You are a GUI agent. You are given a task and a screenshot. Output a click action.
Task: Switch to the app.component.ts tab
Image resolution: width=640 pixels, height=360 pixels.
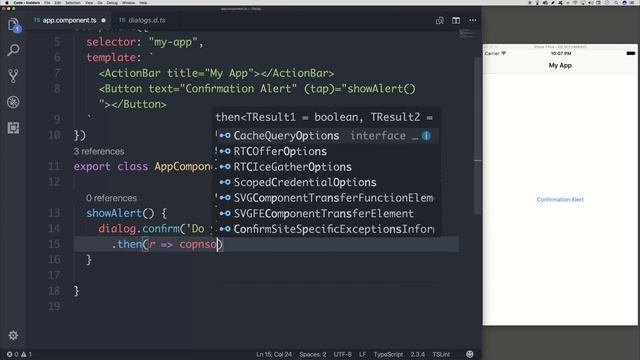[x=69, y=20]
